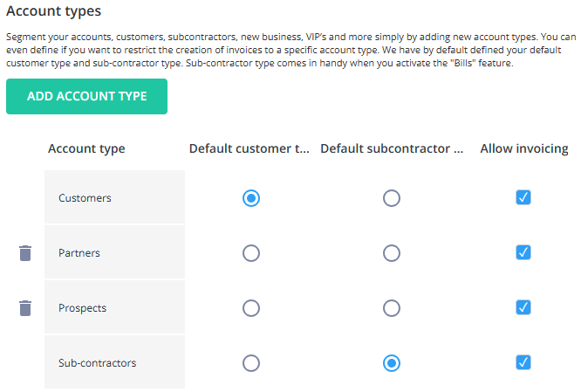Click the Add Account Type button
588x392 pixels.
(x=86, y=96)
